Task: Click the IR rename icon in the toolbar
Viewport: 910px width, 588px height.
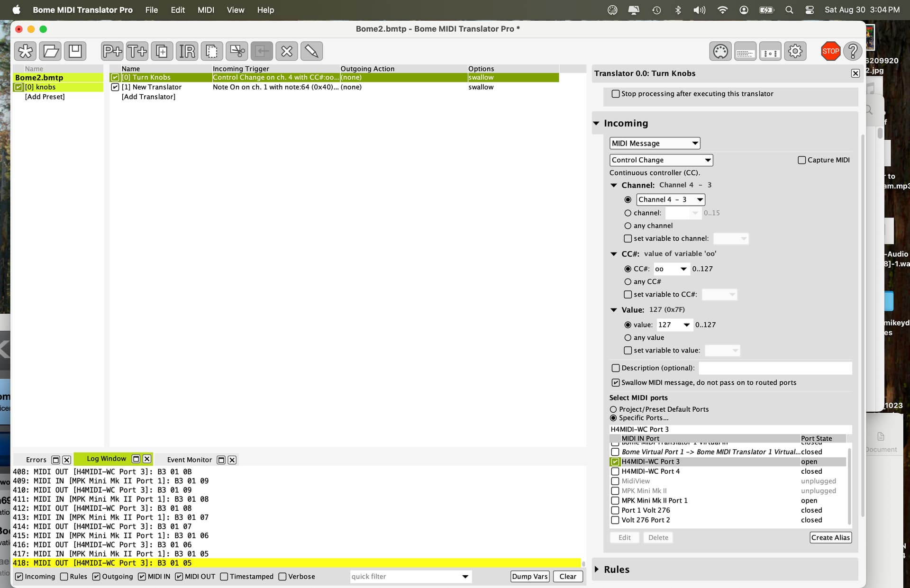Action: pos(187,51)
